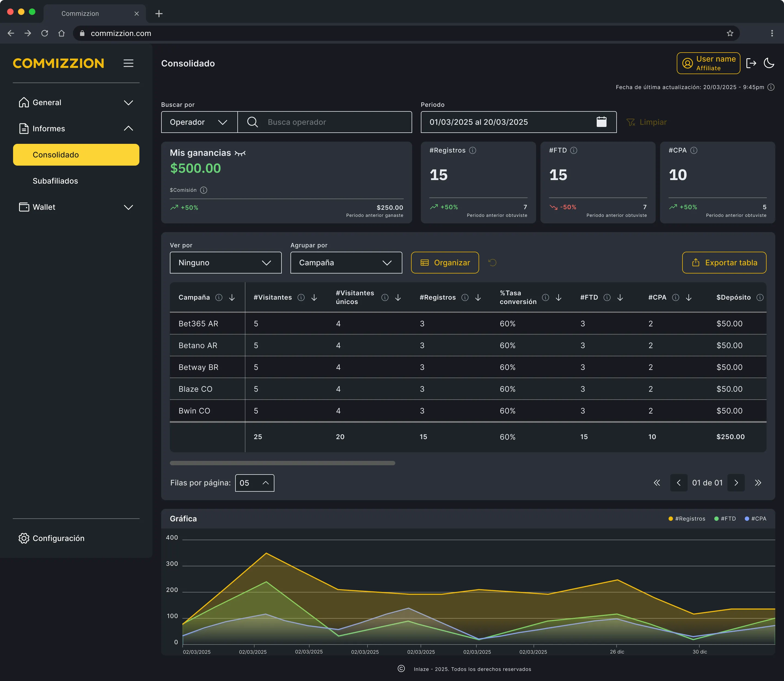This screenshot has height=681, width=784.
Task: Show info for #FTD card
Action: [574, 150]
